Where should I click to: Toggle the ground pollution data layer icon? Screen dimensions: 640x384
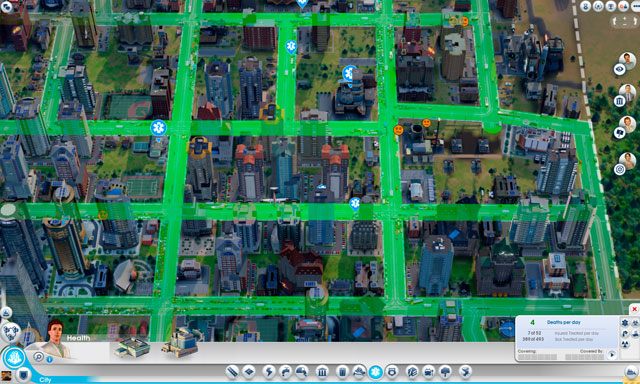[x=636, y=333]
